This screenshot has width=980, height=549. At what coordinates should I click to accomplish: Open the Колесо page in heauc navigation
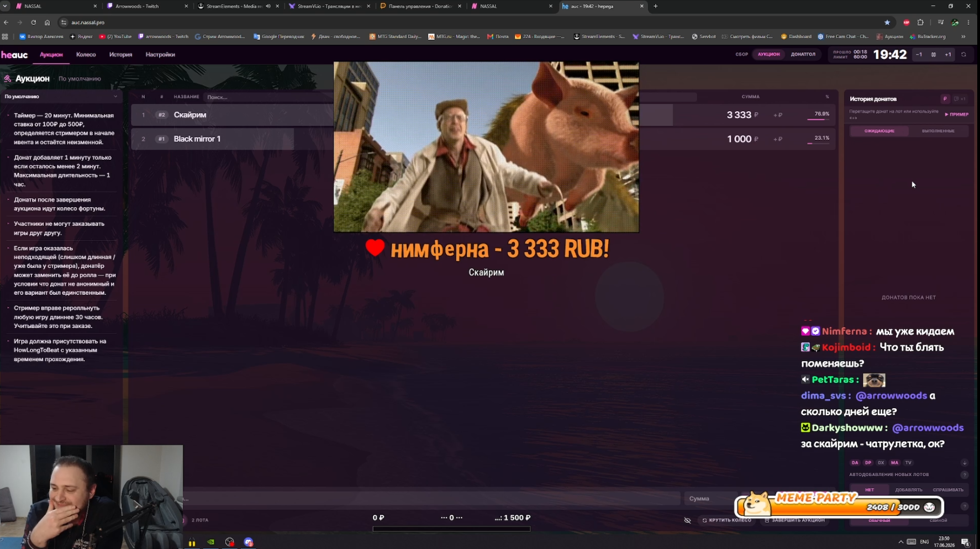[86, 55]
